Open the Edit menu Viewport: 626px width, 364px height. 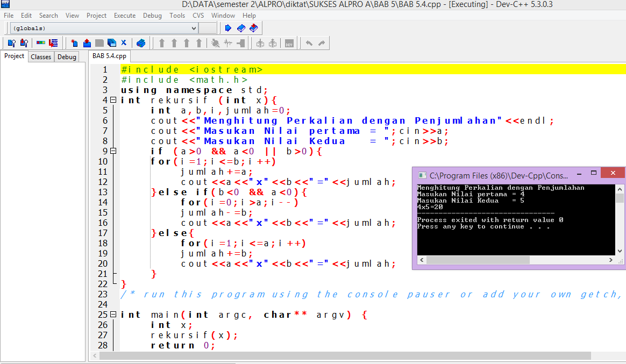[26, 16]
